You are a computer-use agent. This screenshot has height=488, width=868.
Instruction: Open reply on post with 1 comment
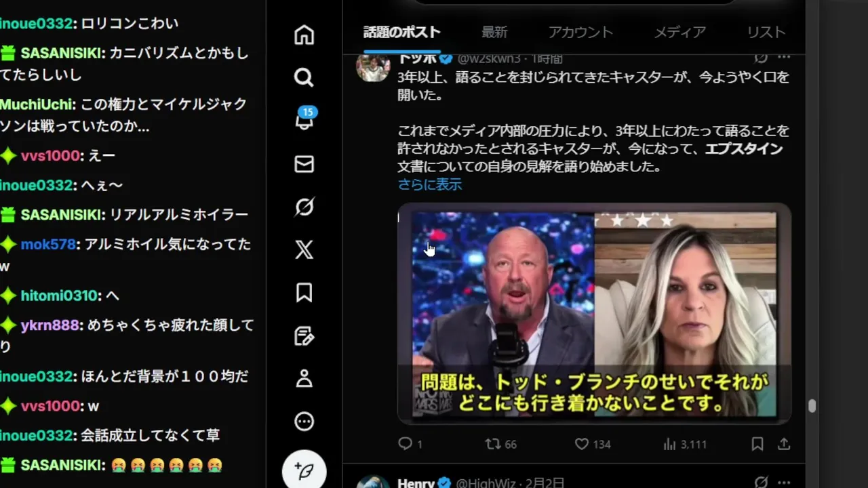click(x=405, y=444)
